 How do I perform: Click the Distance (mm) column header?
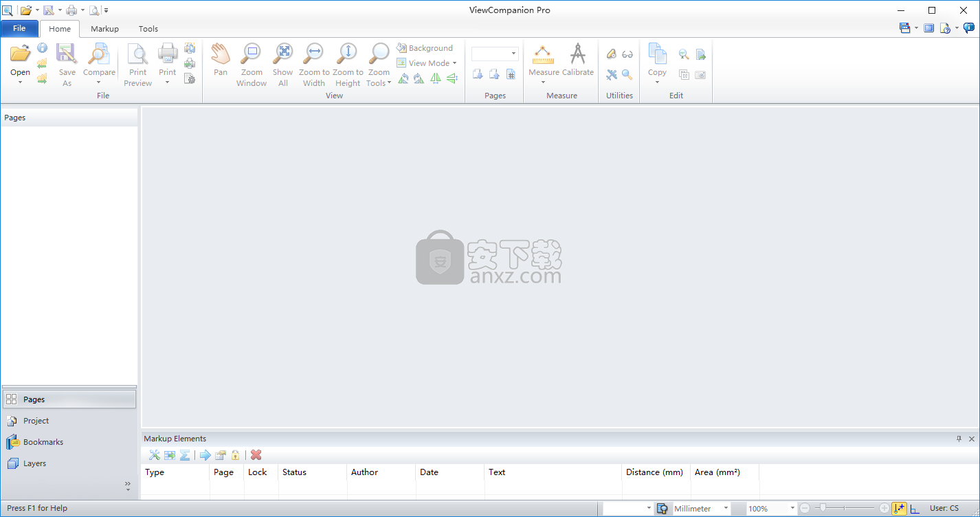pos(656,472)
